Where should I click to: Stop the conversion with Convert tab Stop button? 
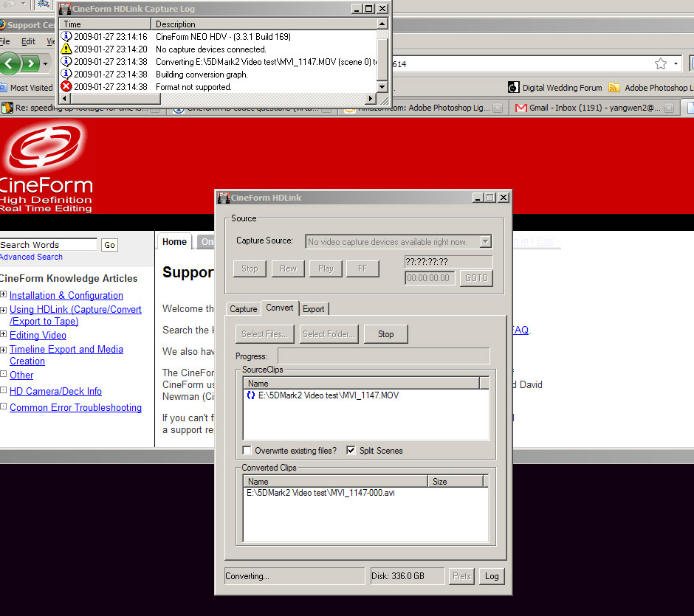[385, 334]
